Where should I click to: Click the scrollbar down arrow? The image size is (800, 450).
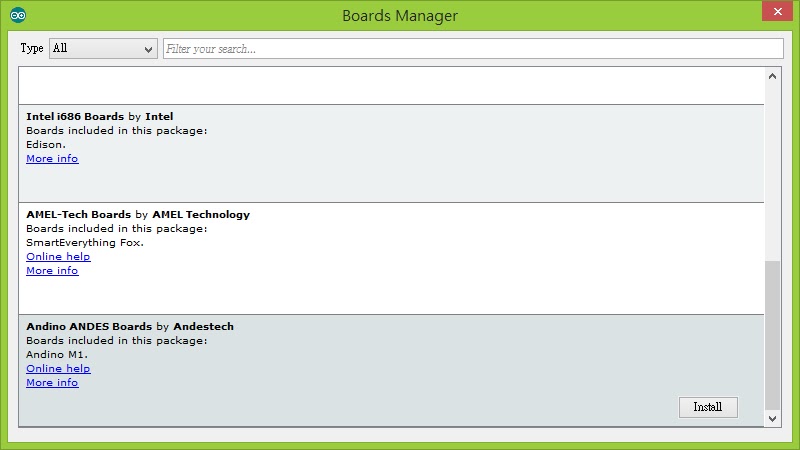(772, 419)
